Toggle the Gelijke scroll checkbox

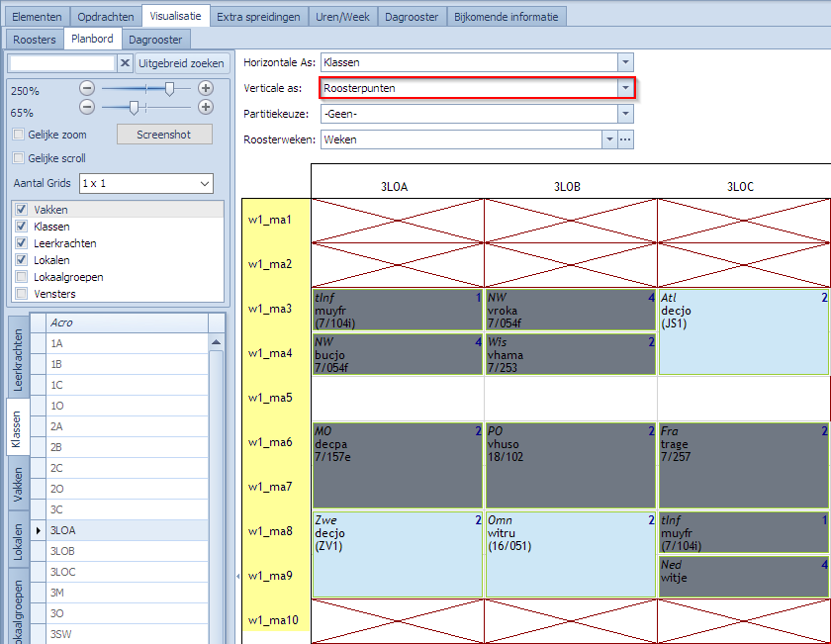click(19, 157)
